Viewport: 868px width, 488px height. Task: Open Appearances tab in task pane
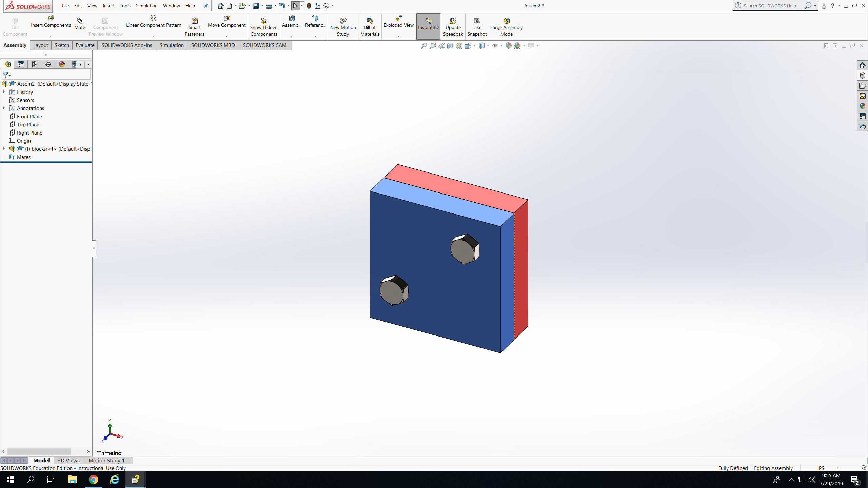pos(862,106)
